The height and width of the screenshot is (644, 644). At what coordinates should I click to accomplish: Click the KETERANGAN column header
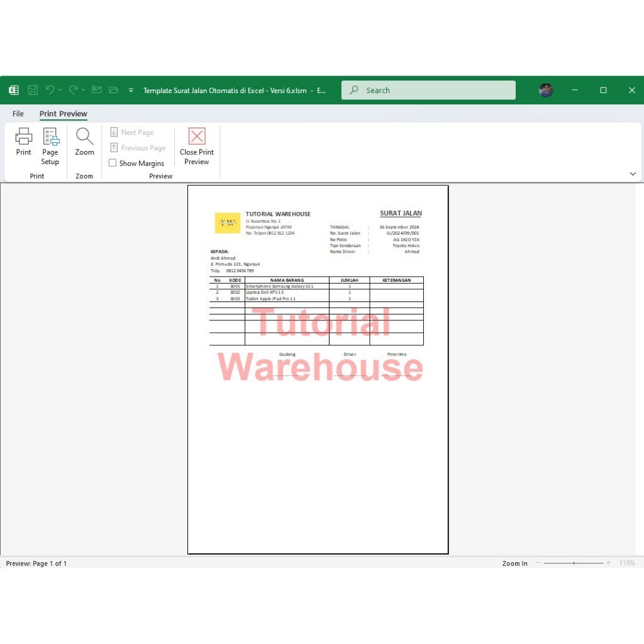point(396,280)
